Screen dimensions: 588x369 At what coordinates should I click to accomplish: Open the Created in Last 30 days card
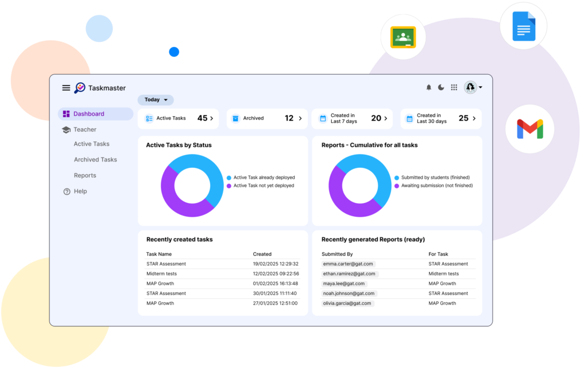tap(440, 118)
